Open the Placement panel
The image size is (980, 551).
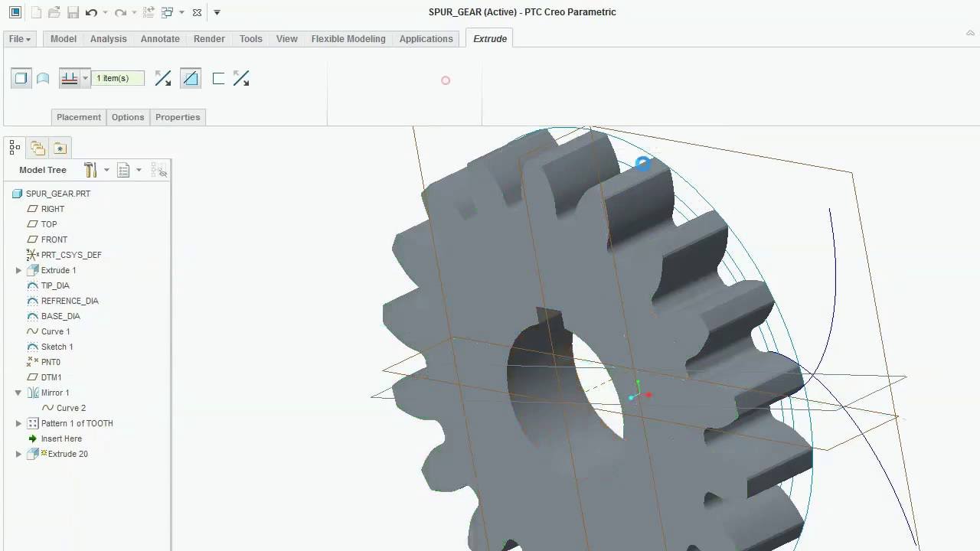tap(79, 117)
